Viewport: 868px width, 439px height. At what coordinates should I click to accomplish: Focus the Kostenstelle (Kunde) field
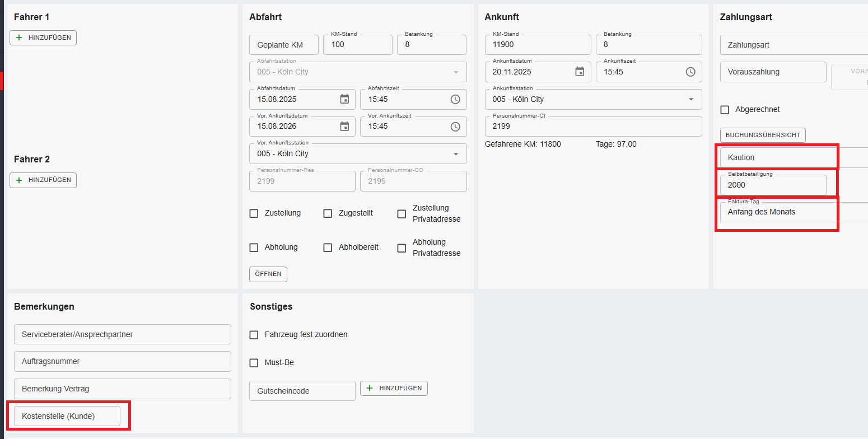pos(67,416)
